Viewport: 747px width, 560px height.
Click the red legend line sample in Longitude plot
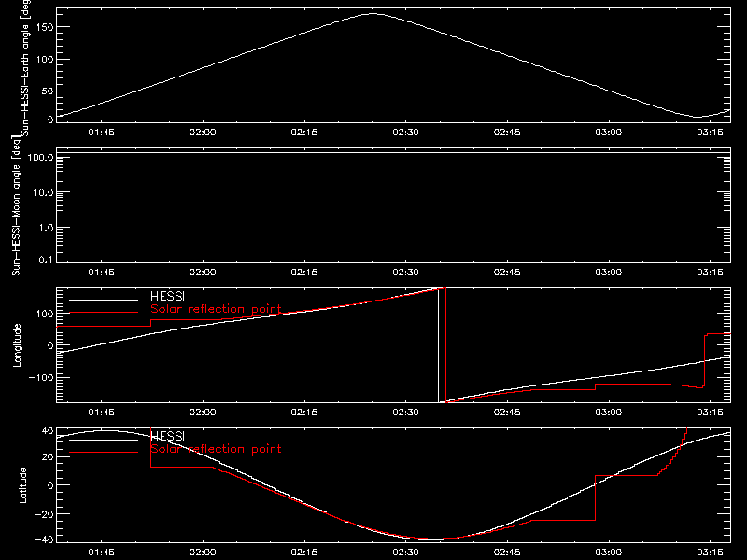click(x=104, y=313)
